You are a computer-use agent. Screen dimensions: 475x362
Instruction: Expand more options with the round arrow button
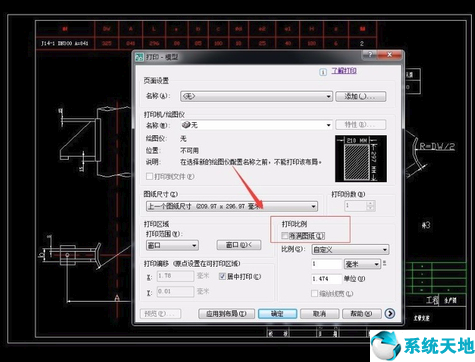[x=390, y=313]
